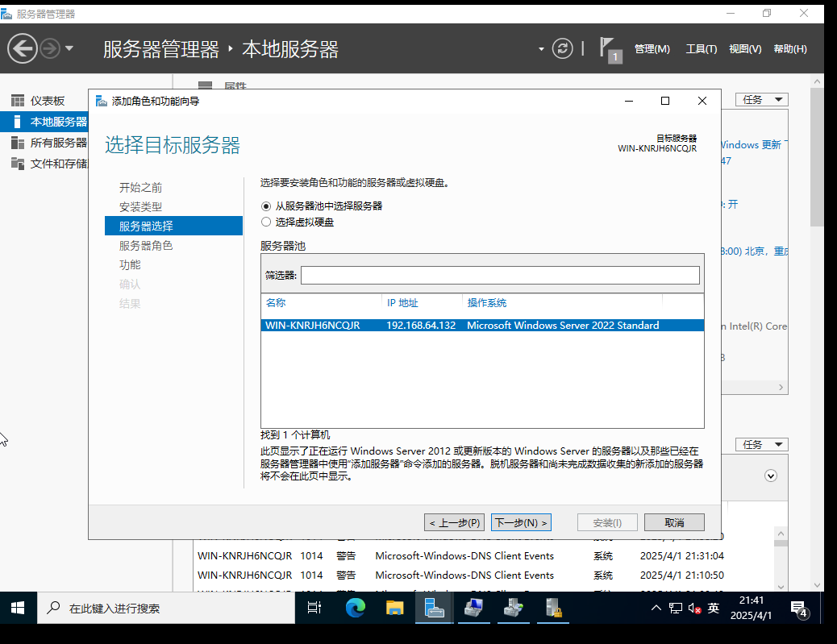Open Task View on the taskbar
Viewport: 837px width, 644px height.
[x=314, y=608]
